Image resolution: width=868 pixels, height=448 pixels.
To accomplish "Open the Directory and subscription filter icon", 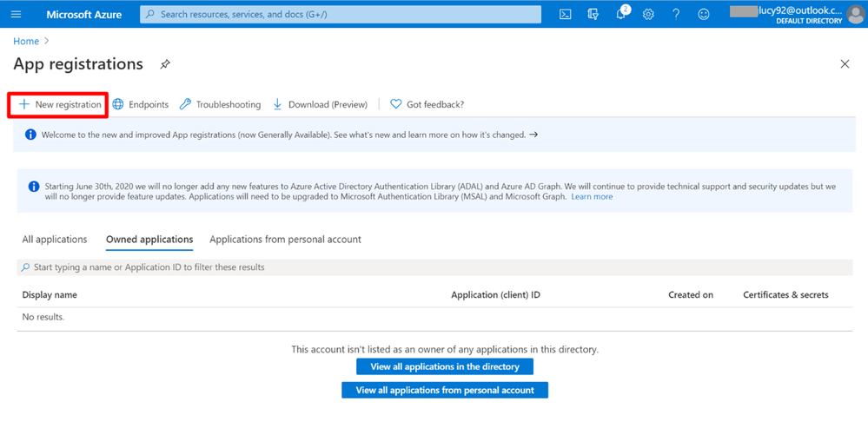I will pos(593,15).
